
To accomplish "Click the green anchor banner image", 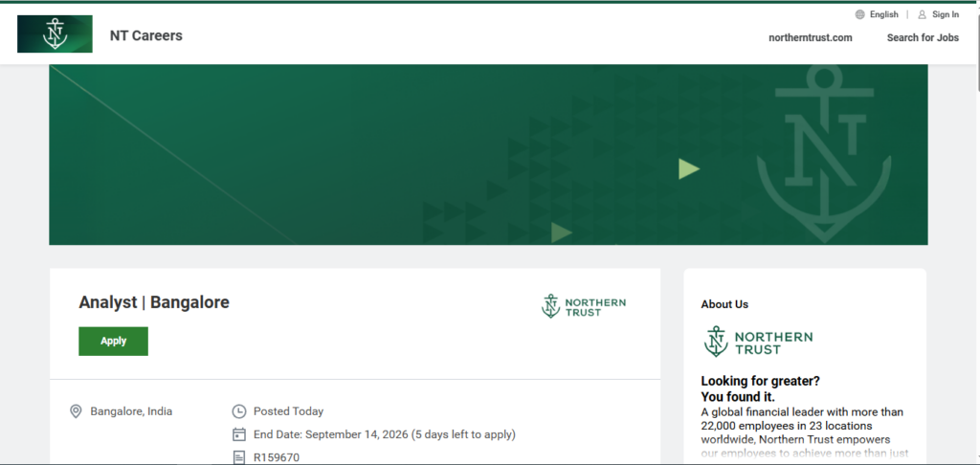I will [x=488, y=154].
